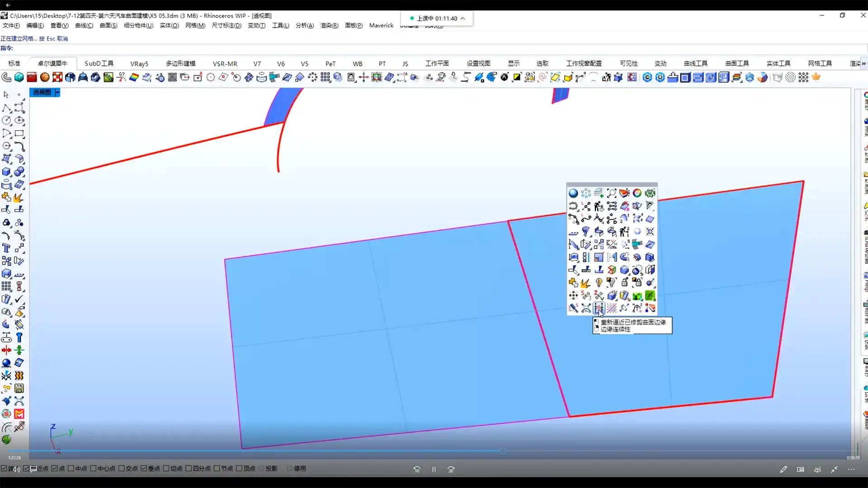Click the rectangle tool in left sidebar
The height and width of the screenshot is (488, 868).
(19, 134)
